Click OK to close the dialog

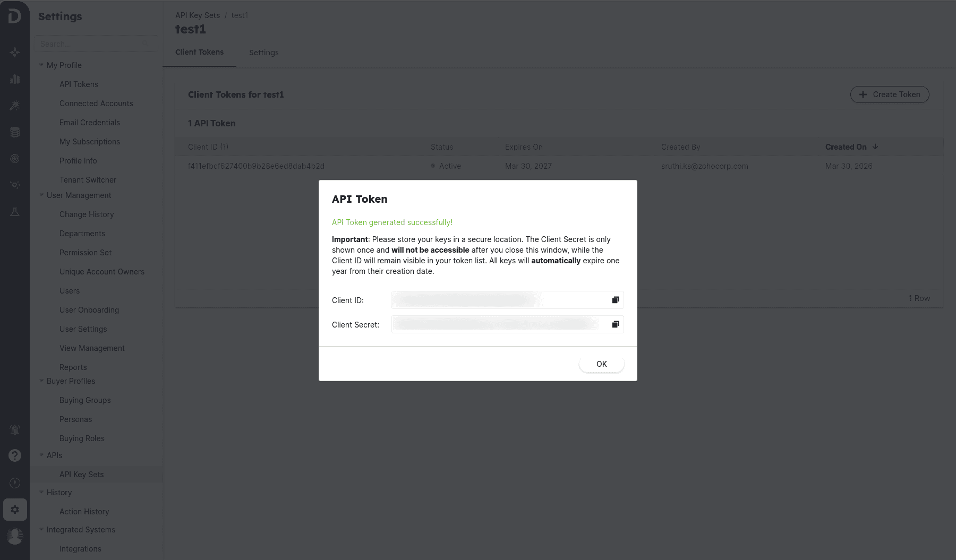(601, 364)
